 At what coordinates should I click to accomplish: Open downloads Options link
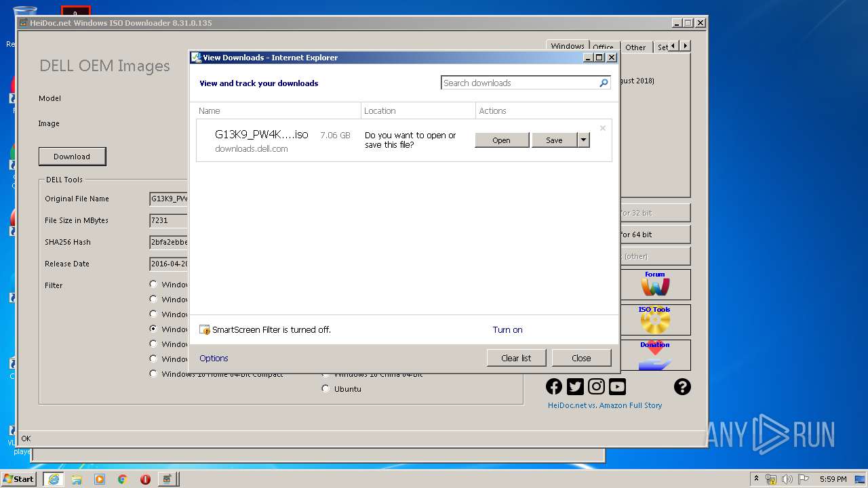click(214, 358)
